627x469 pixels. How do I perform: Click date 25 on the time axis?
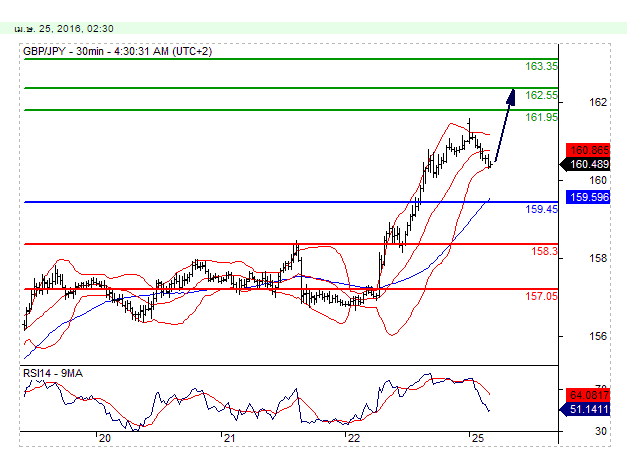click(478, 438)
